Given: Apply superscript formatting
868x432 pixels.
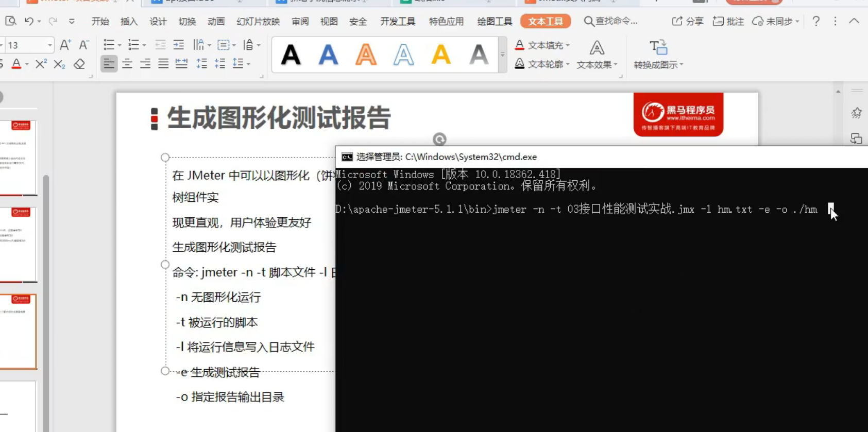Looking at the screenshot, I should point(41,64).
